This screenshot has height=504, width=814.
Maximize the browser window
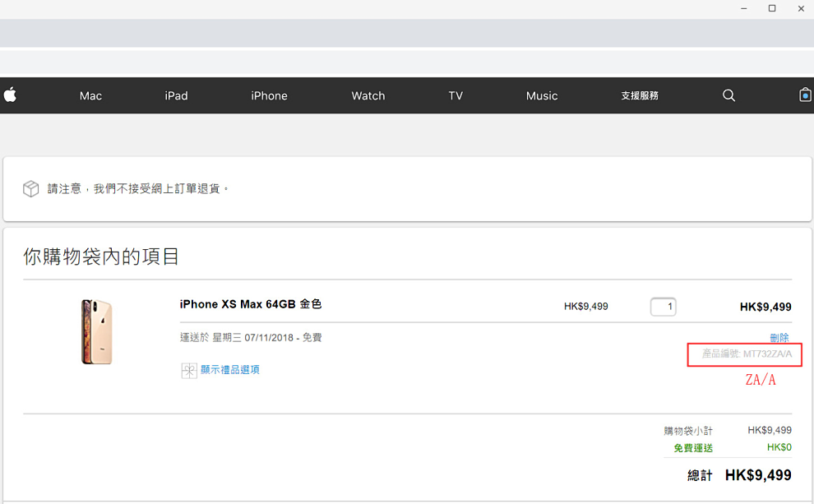(x=772, y=9)
